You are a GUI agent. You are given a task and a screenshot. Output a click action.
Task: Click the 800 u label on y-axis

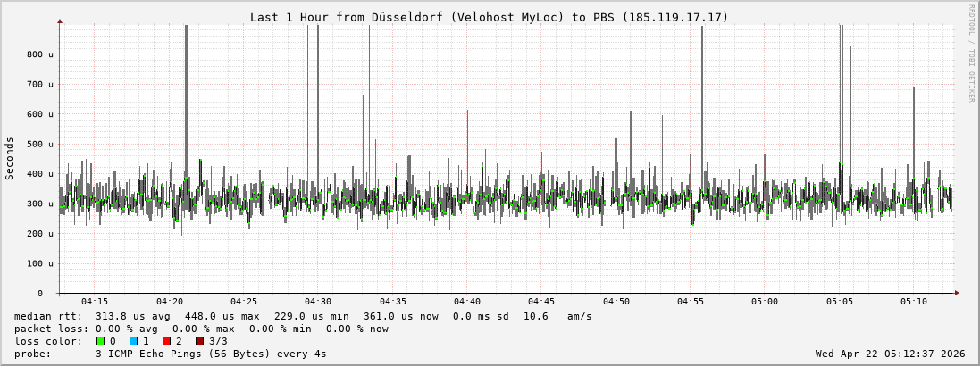click(34, 54)
